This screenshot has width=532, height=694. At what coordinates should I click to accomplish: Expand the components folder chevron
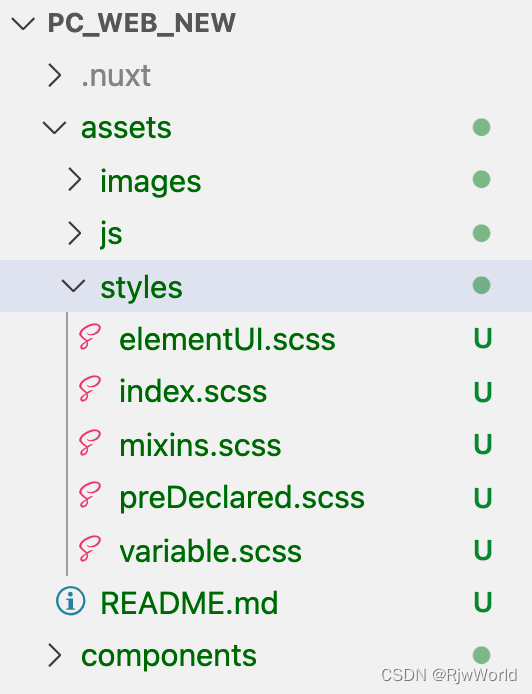pyautogui.click(x=54, y=655)
